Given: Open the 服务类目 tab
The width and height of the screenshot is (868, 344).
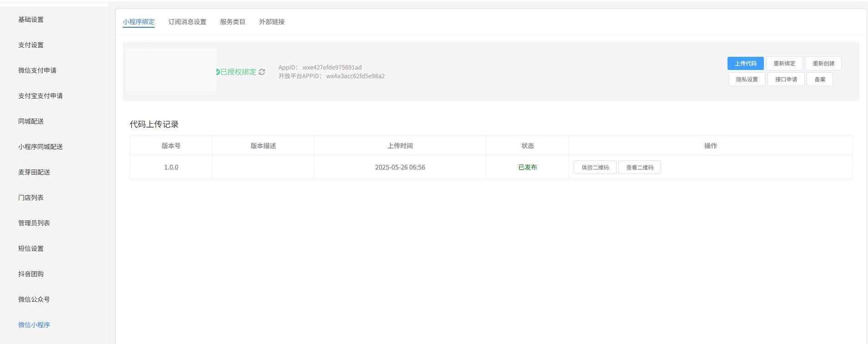Looking at the screenshot, I should coord(232,22).
